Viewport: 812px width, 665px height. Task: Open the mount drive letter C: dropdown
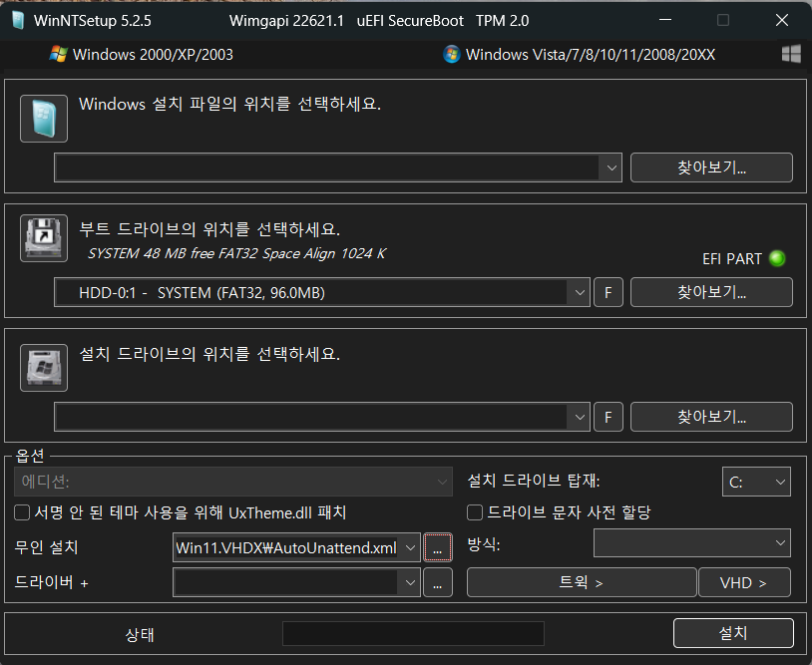(x=756, y=482)
